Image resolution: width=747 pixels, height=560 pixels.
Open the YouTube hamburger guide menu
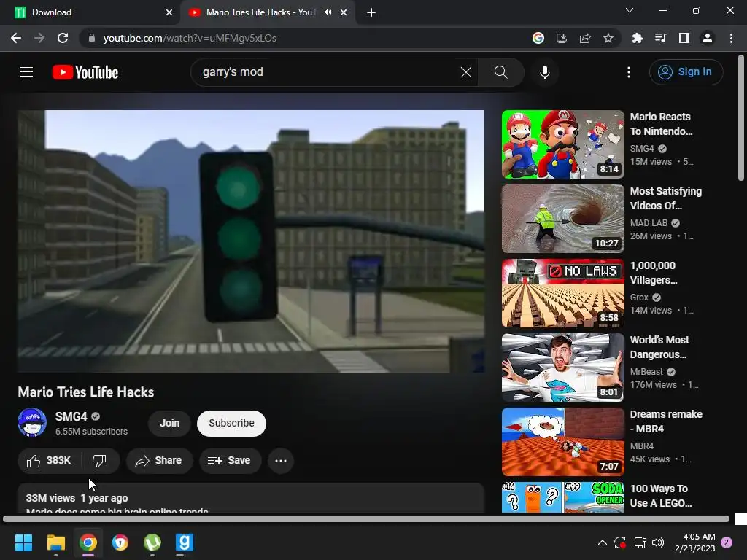click(x=26, y=72)
